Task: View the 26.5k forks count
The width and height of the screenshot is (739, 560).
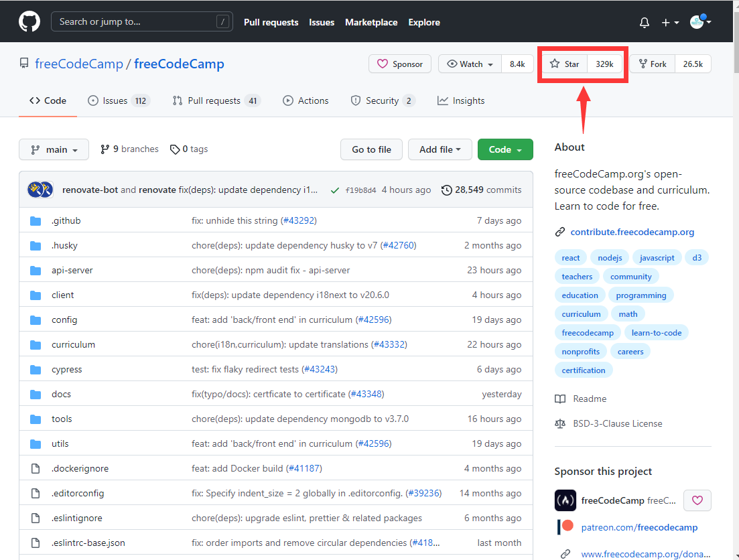Action: (x=693, y=64)
